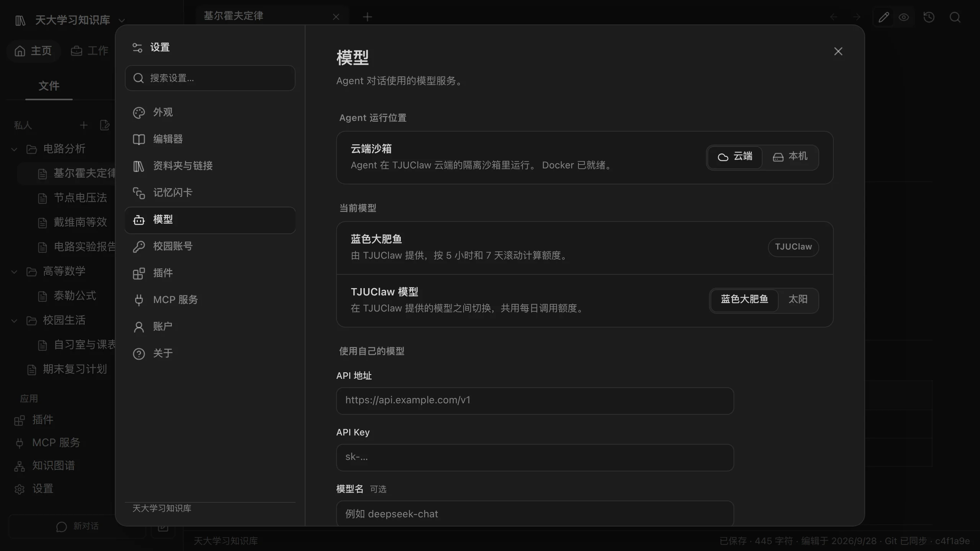Open version history clock icon

tap(929, 17)
